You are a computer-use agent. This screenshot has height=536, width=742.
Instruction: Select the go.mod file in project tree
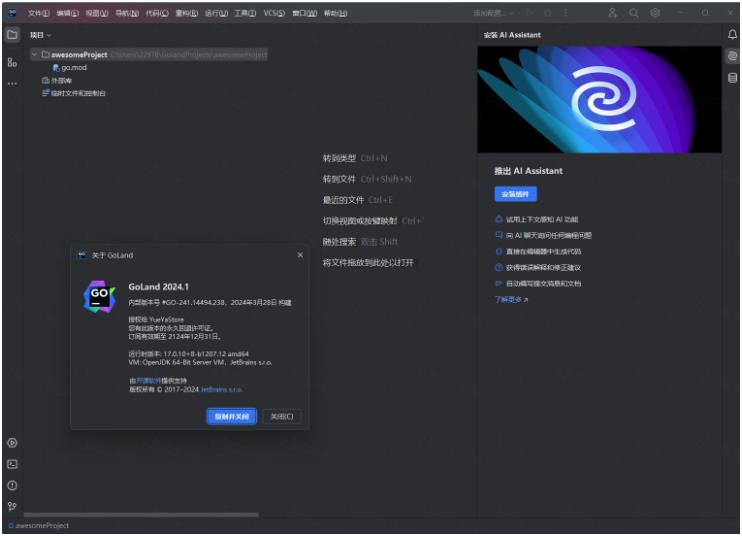pyautogui.click(x=70, y=68)
